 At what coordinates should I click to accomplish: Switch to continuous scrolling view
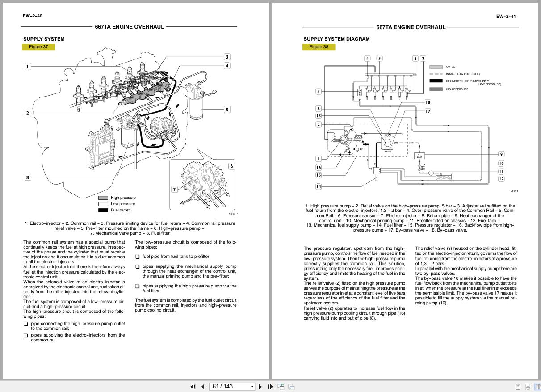point(528,386)
